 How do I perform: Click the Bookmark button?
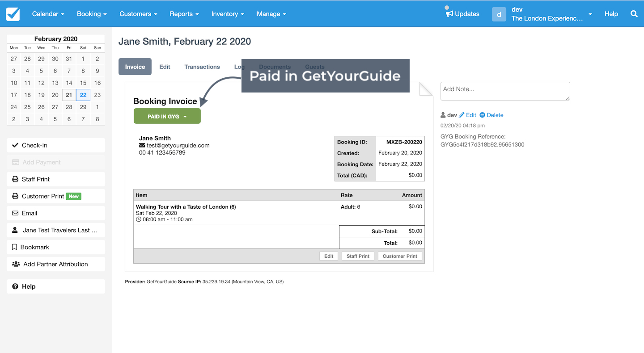tap(56, 247)
